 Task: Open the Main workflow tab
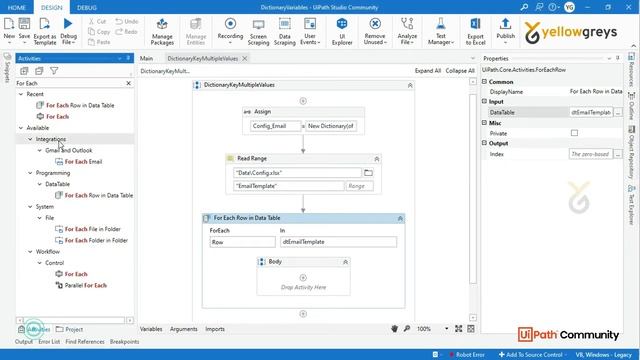point(146,58)
